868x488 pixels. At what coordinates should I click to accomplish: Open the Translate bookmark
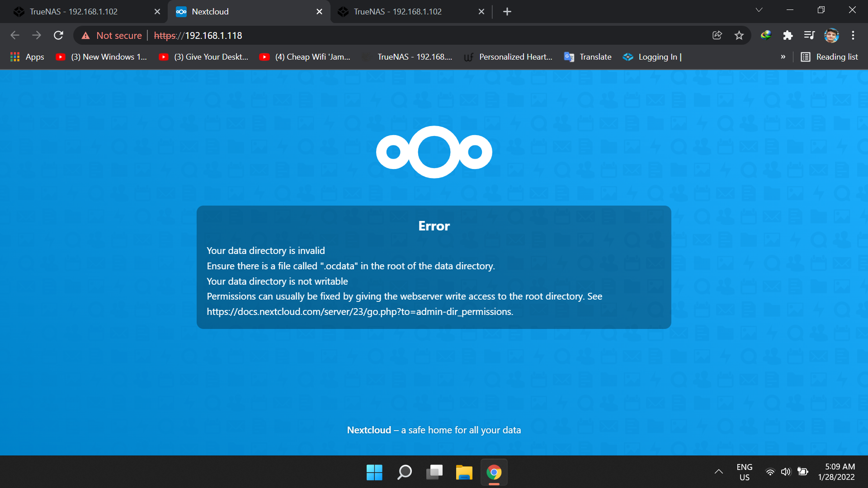pos(588,57)
